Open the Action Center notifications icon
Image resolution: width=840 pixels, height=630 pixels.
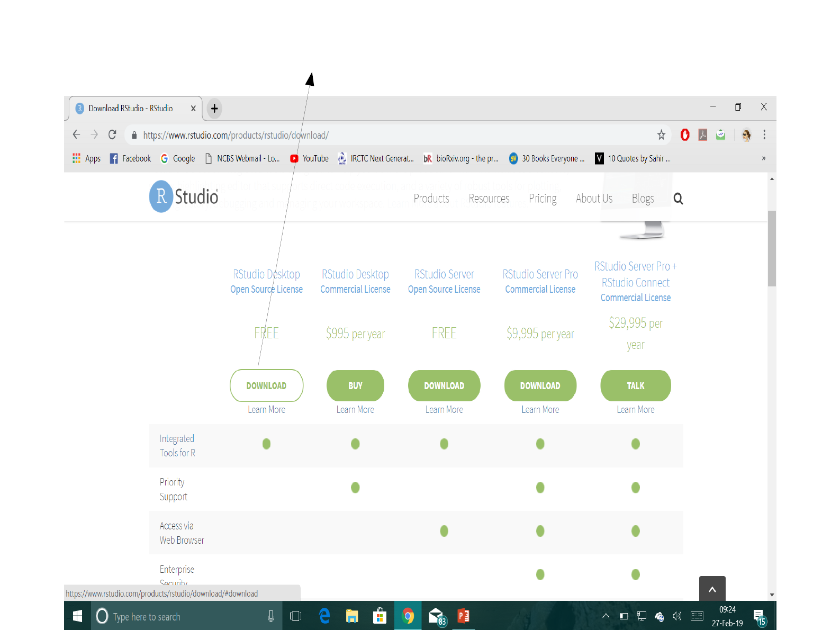pyautogui.click(x=760, y=617)
